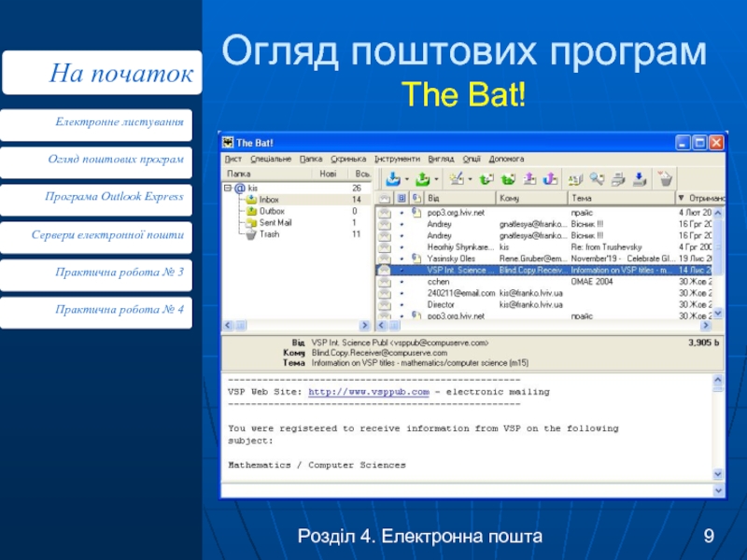
Task: Collapse the kis account tree node
Action: point(228,189)
